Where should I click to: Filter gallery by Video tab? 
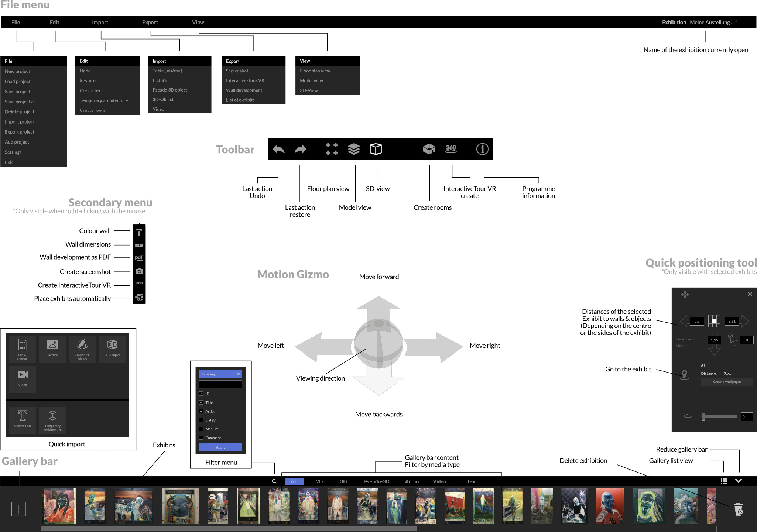pos(439,481)
